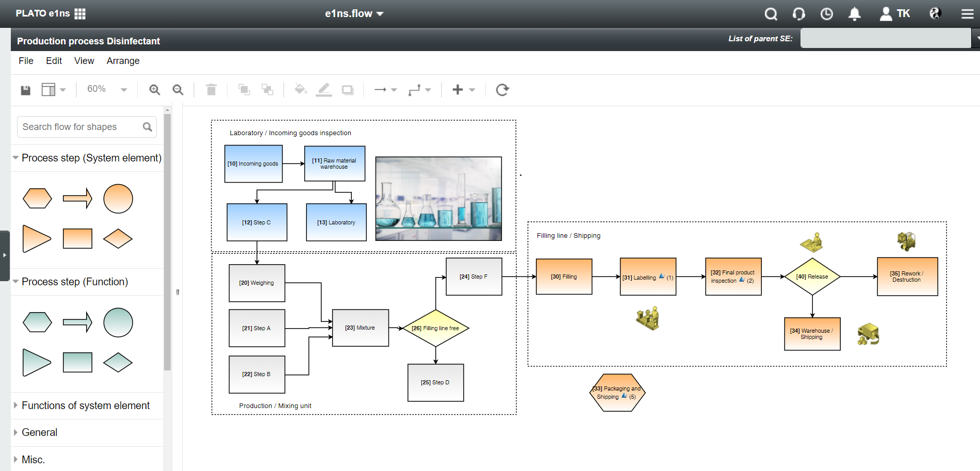Open the Edit menu
This screenshot has height=471, width=980.
[54, 61]
